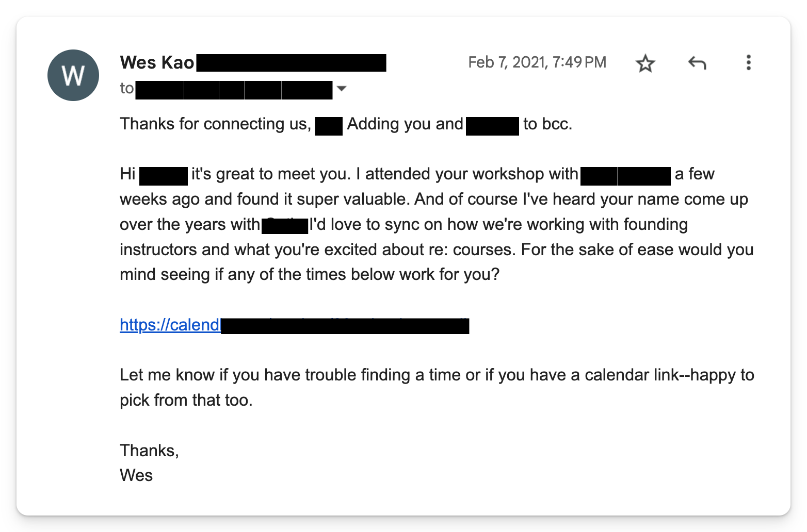This screenshot has height=532, width=807.
Task: Select the "Wes" signature text
Action: tap(135, 475)
